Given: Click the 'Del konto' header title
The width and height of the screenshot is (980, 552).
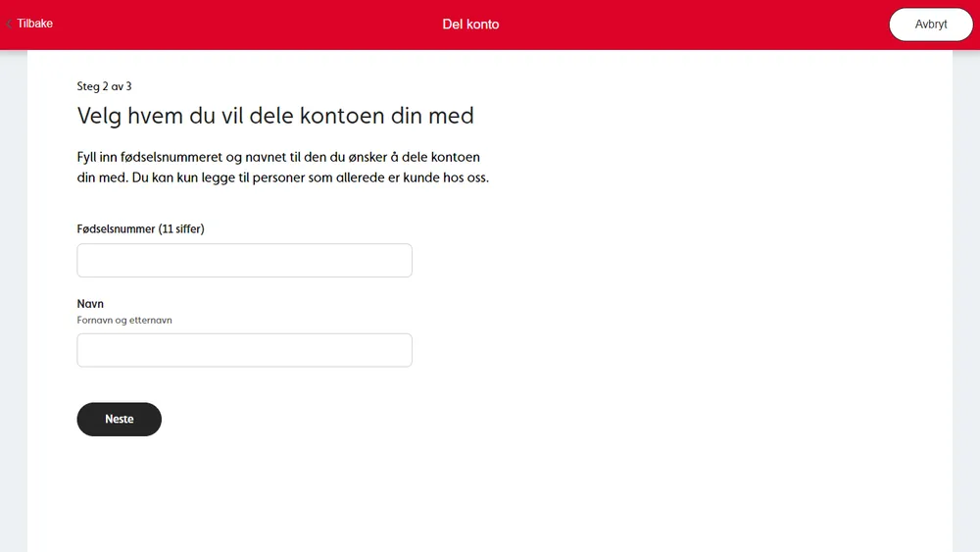Looking at the screenshot, I should [470, 25].
